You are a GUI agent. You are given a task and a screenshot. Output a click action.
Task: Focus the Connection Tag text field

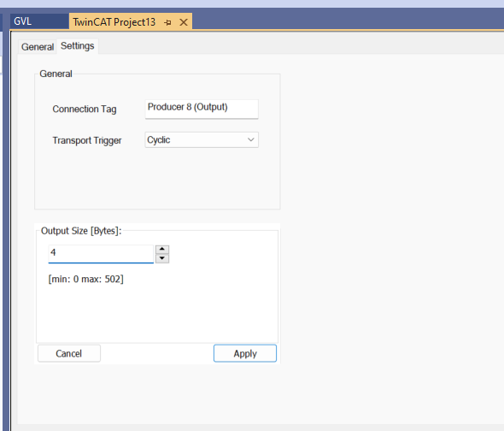coord(202,109)
